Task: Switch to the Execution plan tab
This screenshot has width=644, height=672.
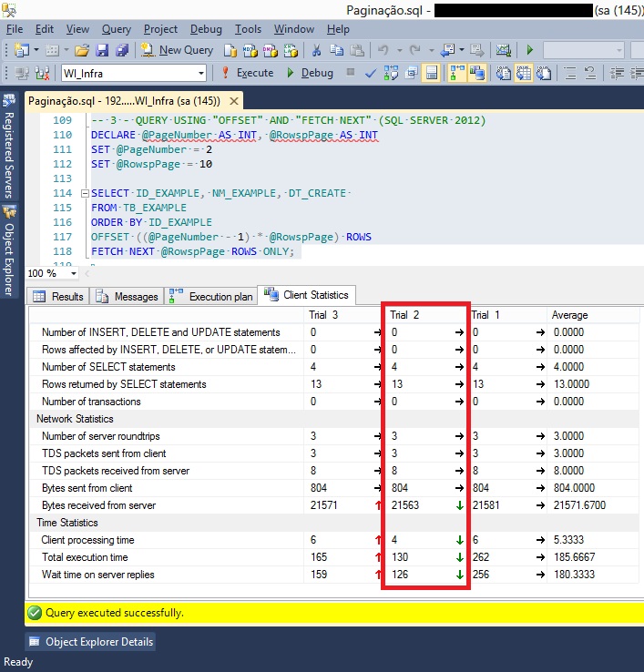Action: pos(210,296)
